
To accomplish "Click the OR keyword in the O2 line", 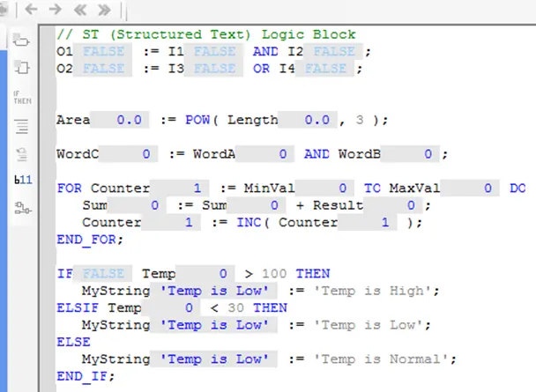I will [x=262, y=69].
